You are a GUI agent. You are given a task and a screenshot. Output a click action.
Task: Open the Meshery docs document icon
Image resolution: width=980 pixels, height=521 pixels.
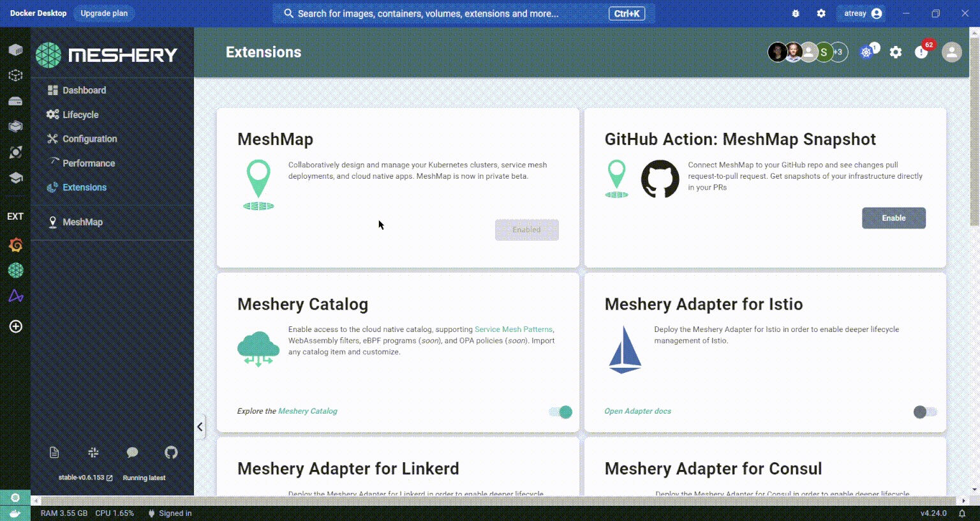pyautogui.click(x=54, y=453)
